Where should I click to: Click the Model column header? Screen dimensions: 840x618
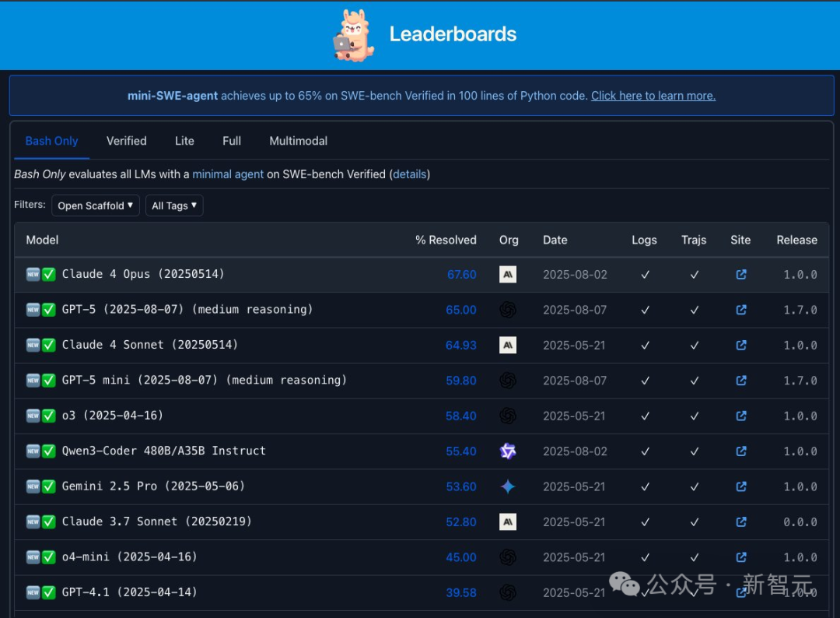[42, 241]
